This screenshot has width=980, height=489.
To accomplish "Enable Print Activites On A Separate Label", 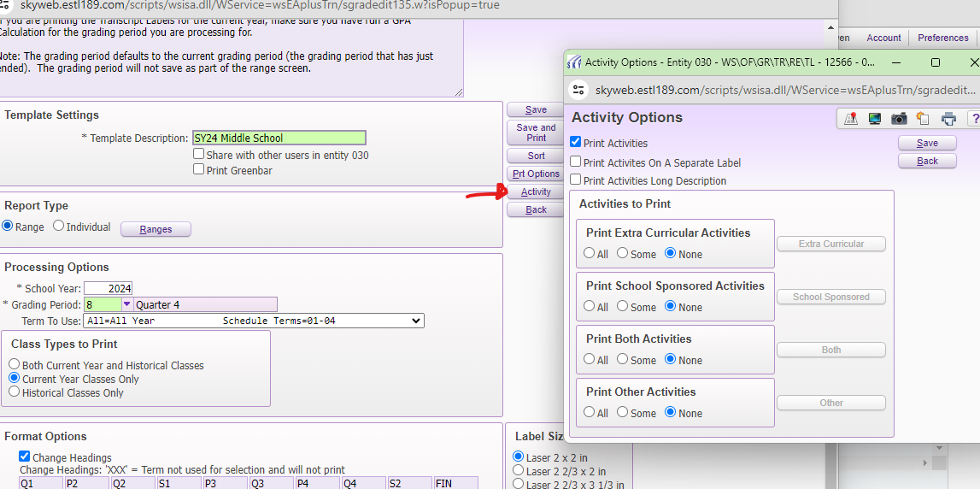I will click(x=576, y=162).
